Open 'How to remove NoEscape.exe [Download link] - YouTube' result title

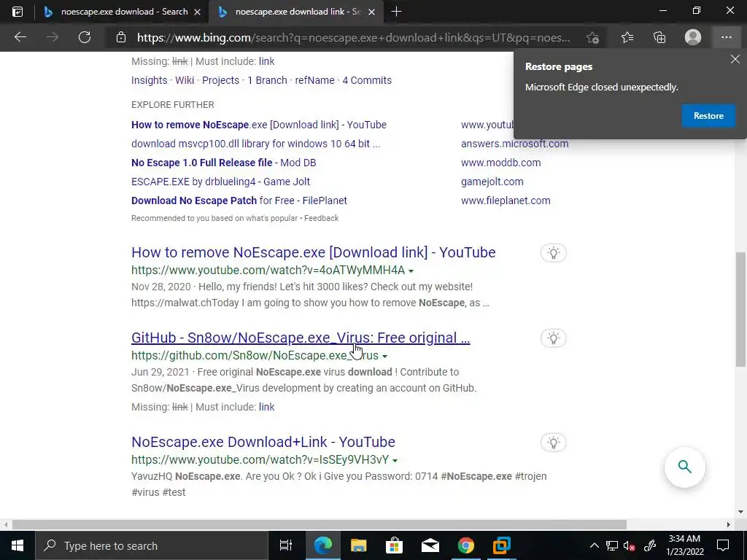click(x=314, y=252)
